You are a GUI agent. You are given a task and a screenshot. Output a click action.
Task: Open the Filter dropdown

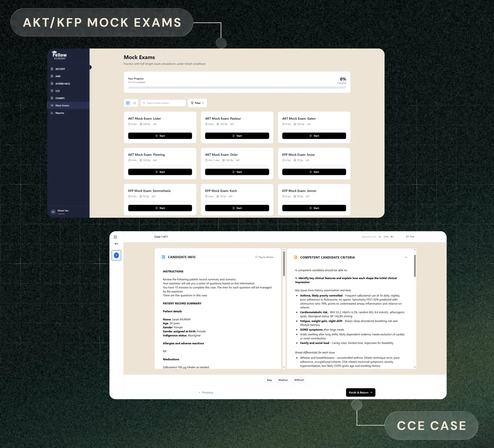[x=197, y=103]
